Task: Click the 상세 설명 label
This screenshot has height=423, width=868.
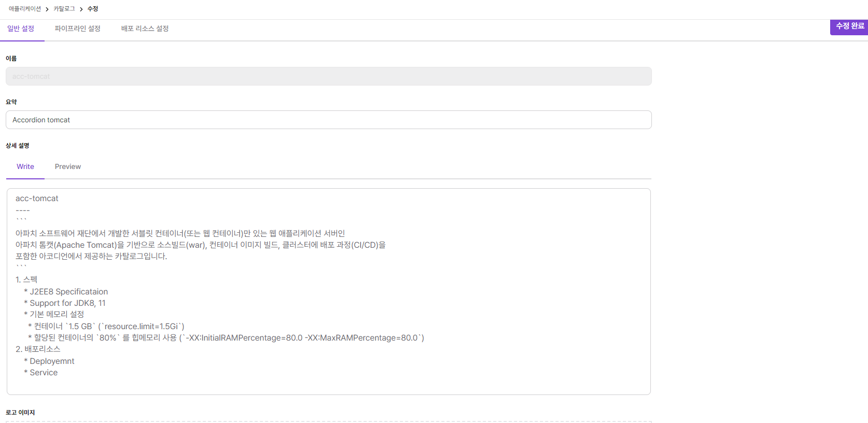Action: 18,146
